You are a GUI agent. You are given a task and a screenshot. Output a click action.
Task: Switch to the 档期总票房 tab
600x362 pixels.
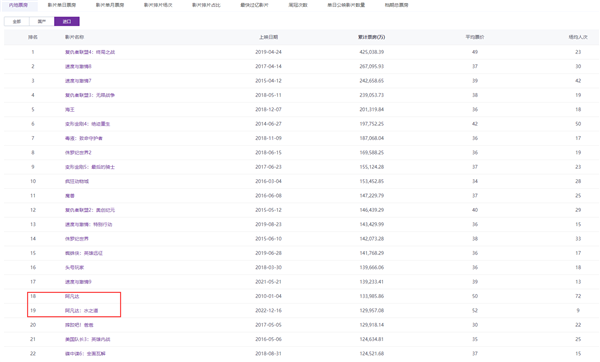pyautogui.click(x=396, y=5)
